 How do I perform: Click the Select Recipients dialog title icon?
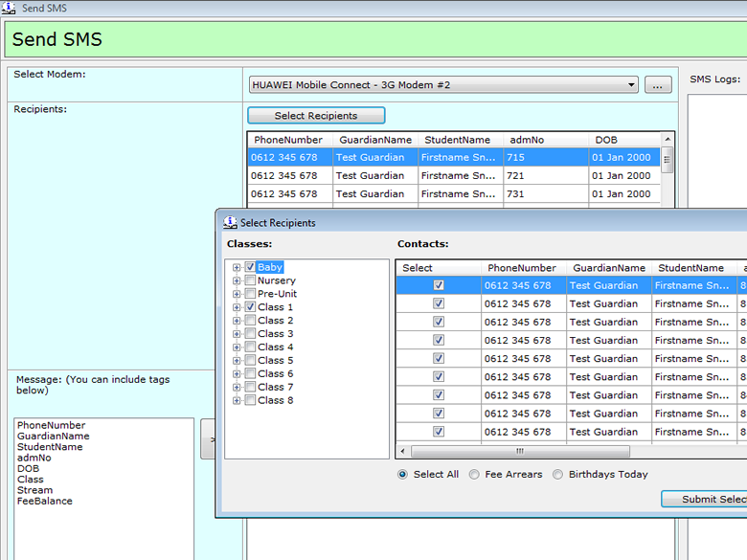click(x=230, y=222)
